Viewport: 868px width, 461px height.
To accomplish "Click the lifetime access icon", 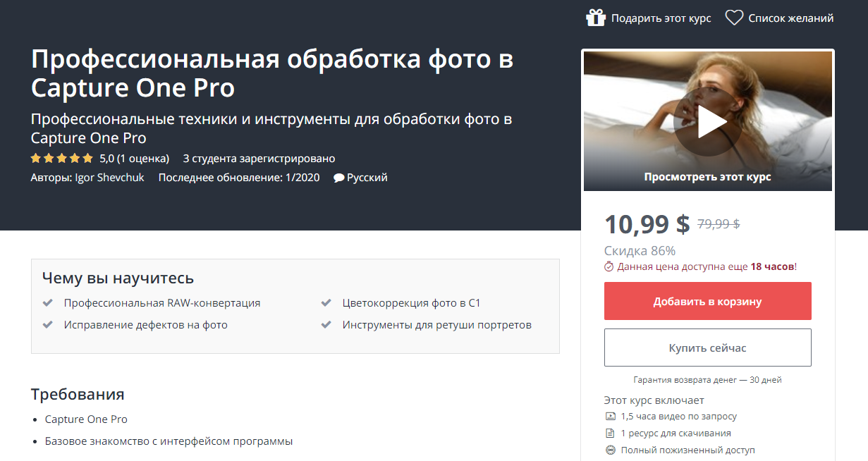I will pos(611,450).
